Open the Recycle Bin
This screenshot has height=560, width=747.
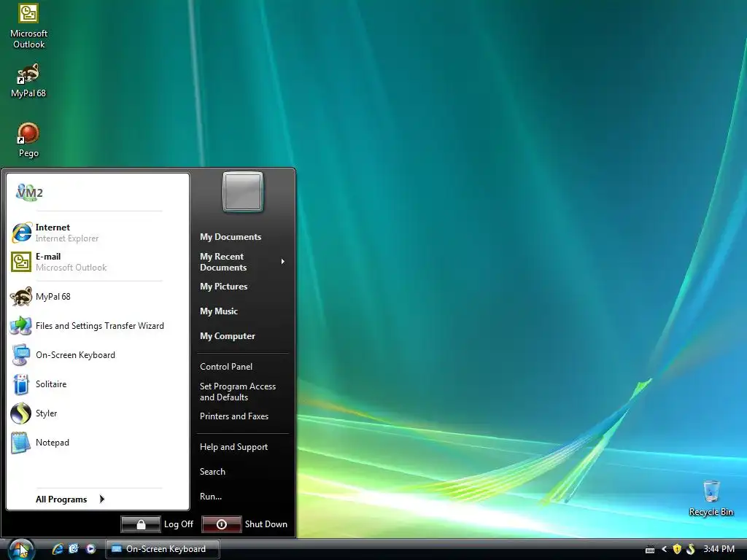[711, 498]
